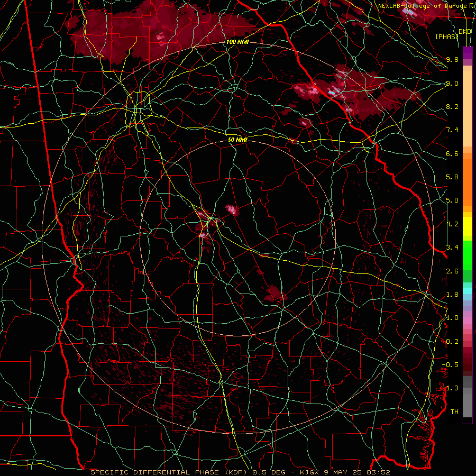Click the 6.6 scale value
The height and width of the screenshot is (476, 476).
[x=452, y=153]
